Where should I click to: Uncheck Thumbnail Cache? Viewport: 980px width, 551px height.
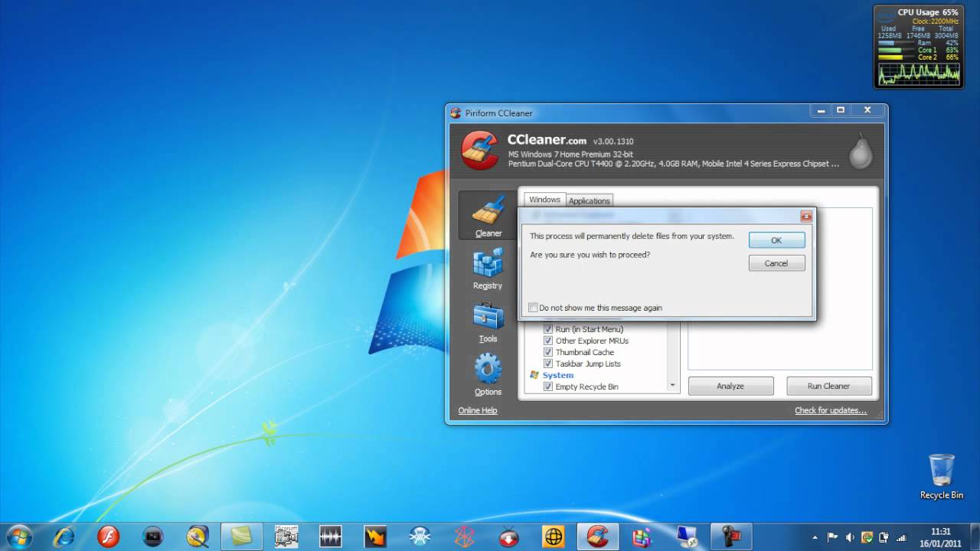click(x=548, y=352)
